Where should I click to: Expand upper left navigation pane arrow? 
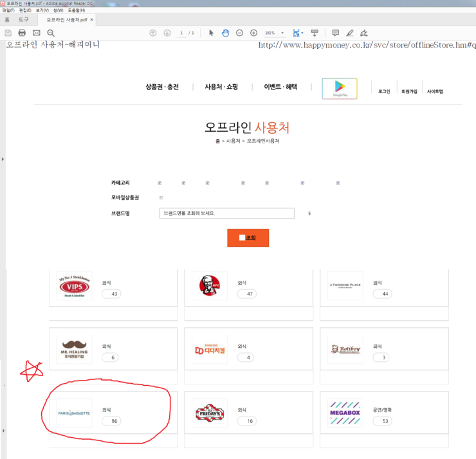point(3,159)
